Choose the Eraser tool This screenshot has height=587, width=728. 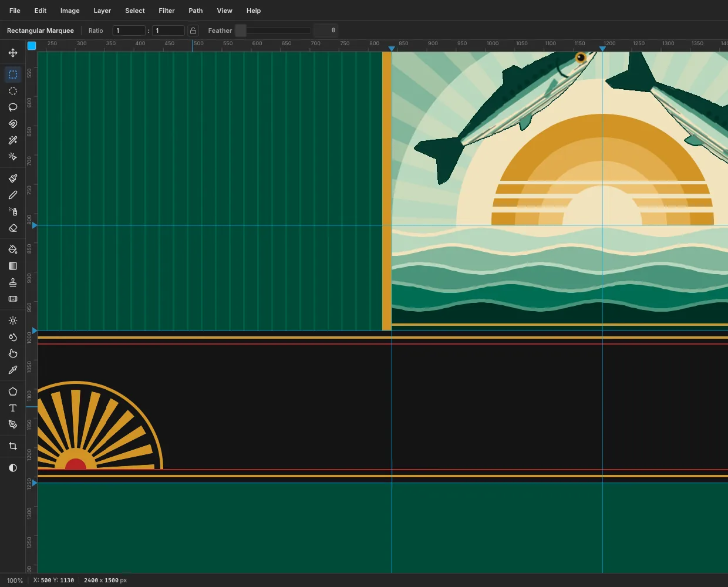[13, 228]
